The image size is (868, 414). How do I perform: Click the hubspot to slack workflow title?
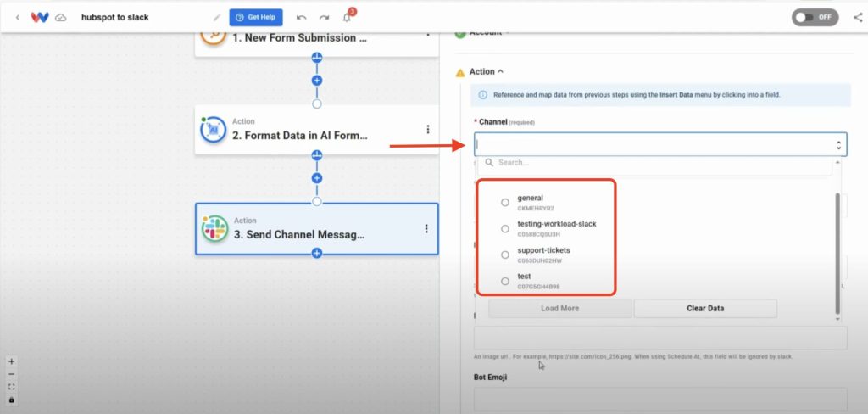point(115,17)
